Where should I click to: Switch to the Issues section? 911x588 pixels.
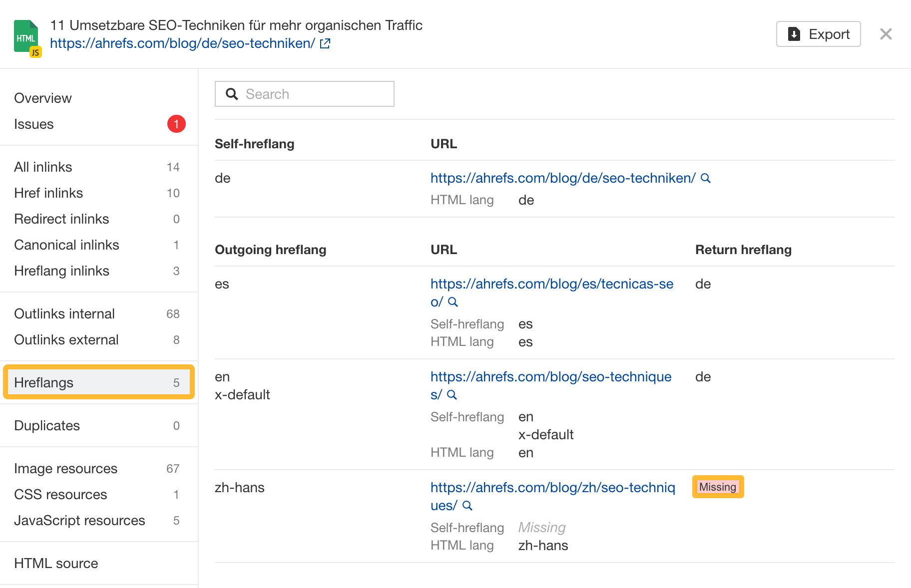(x=34, y=124)
